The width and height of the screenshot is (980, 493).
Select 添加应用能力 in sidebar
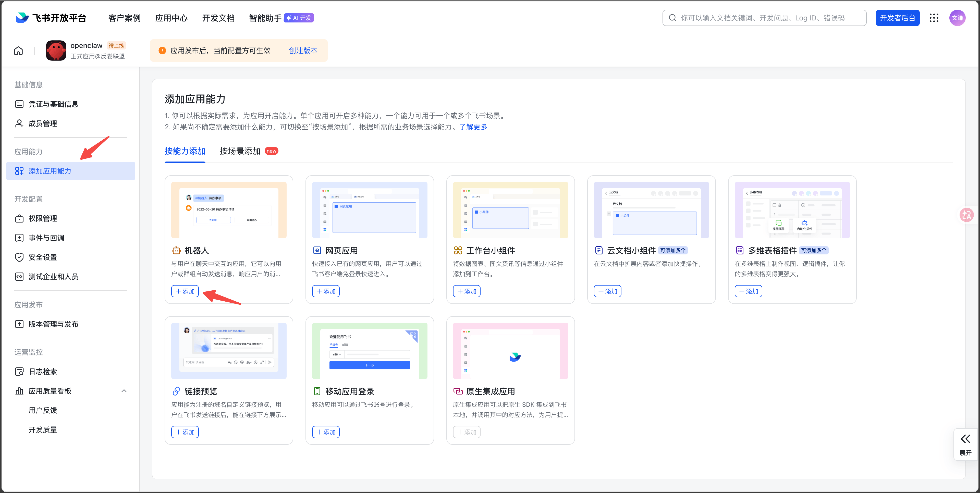pyautogui.click(x=70, y=171)
